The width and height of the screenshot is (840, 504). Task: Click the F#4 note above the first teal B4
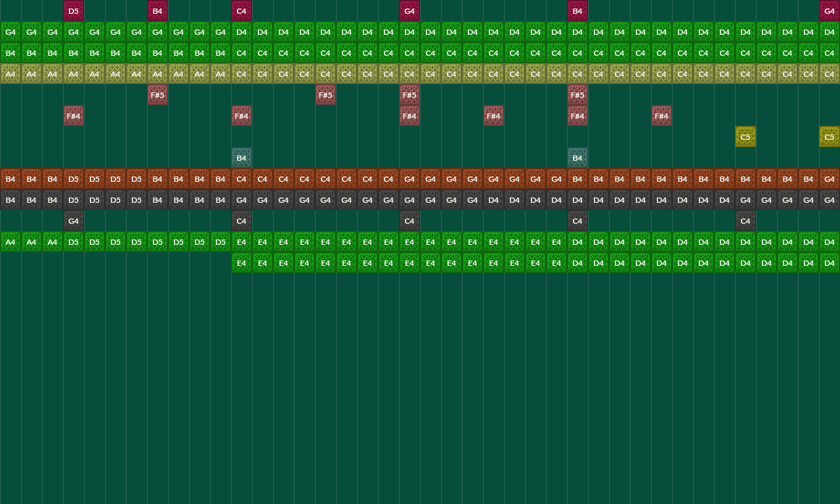pos(241,115)
